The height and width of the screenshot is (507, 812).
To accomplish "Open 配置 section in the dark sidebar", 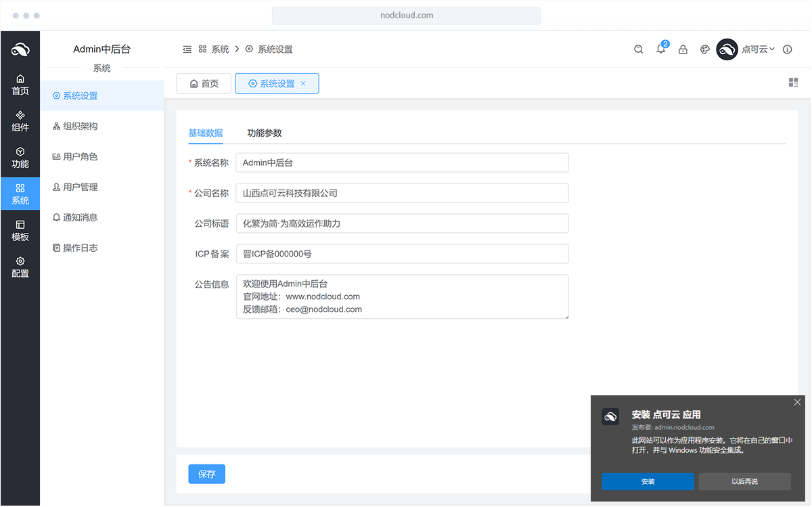I will tap(20, 267).
